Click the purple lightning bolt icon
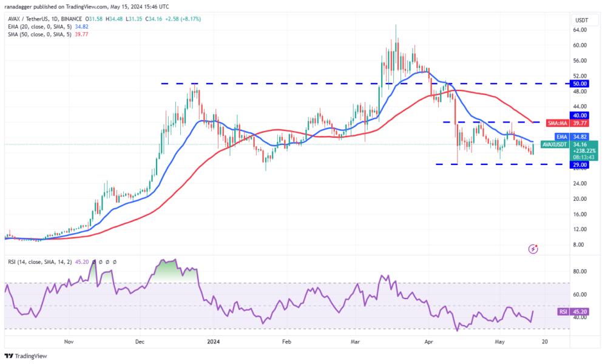Viewport: 605px width, 364px height. tap(533, 249)
